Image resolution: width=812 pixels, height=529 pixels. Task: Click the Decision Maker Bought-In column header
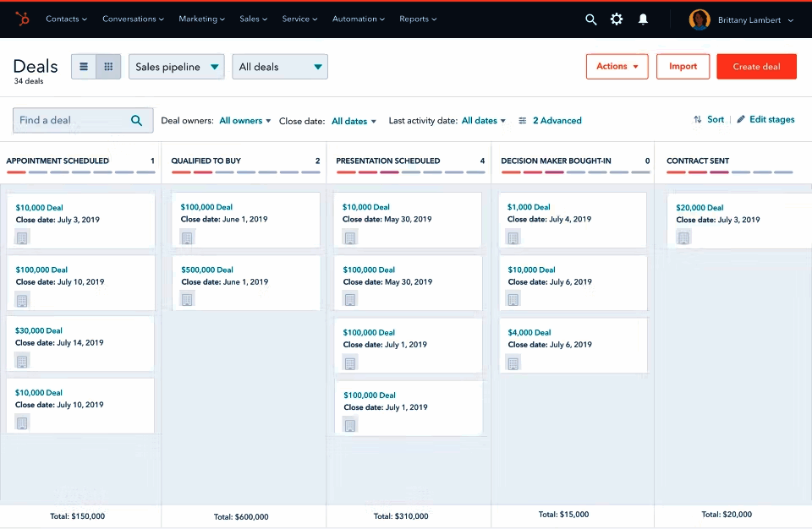pyautogui.click(x=556, y=161)
